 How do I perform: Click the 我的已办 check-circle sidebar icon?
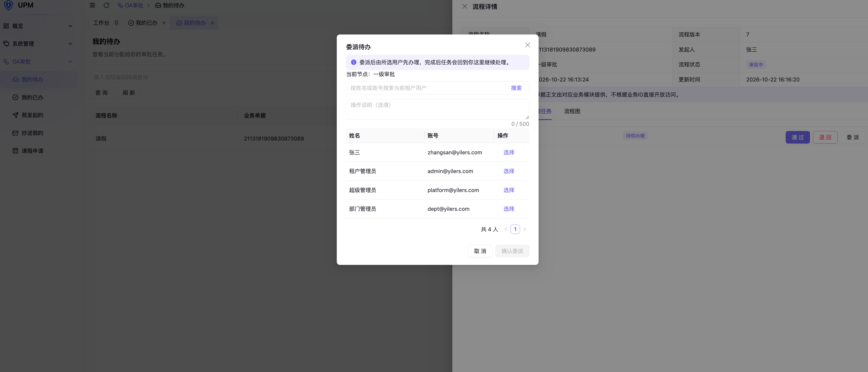pos(15,97)
